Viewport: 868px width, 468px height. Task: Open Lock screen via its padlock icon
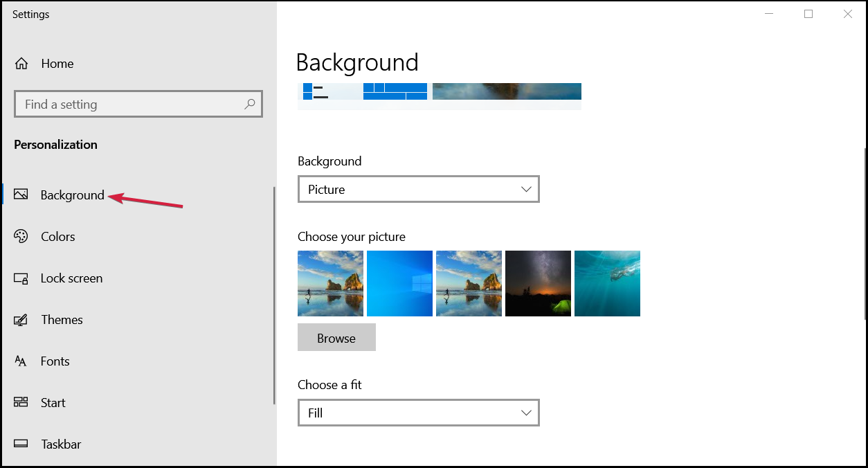[x=21, y=278]
